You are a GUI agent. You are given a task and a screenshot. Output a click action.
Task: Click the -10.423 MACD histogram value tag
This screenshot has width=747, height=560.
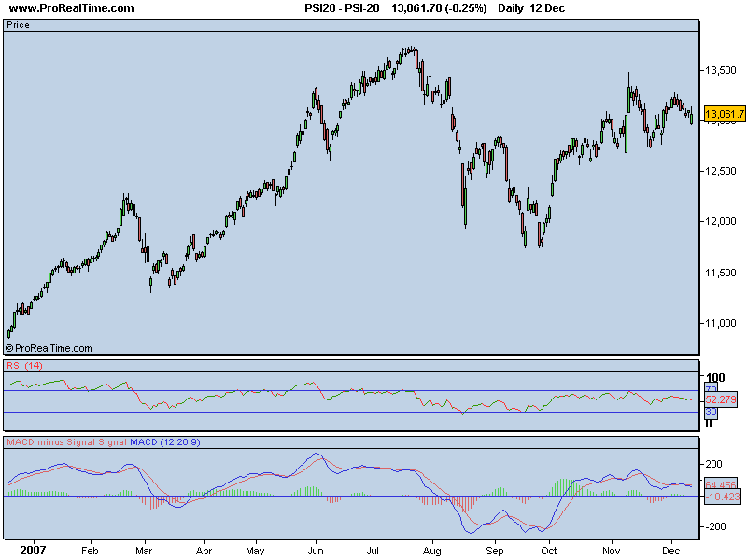point(723,497)
